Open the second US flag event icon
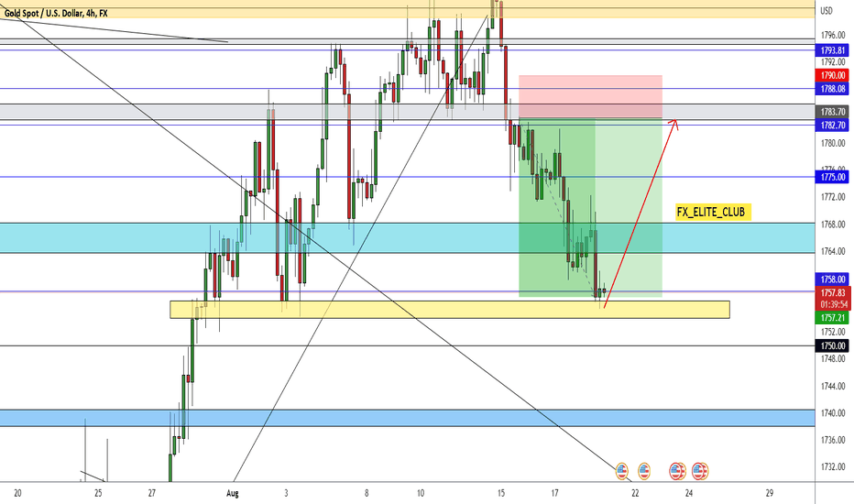Screen dimensions: 854x504 point(644,471)
